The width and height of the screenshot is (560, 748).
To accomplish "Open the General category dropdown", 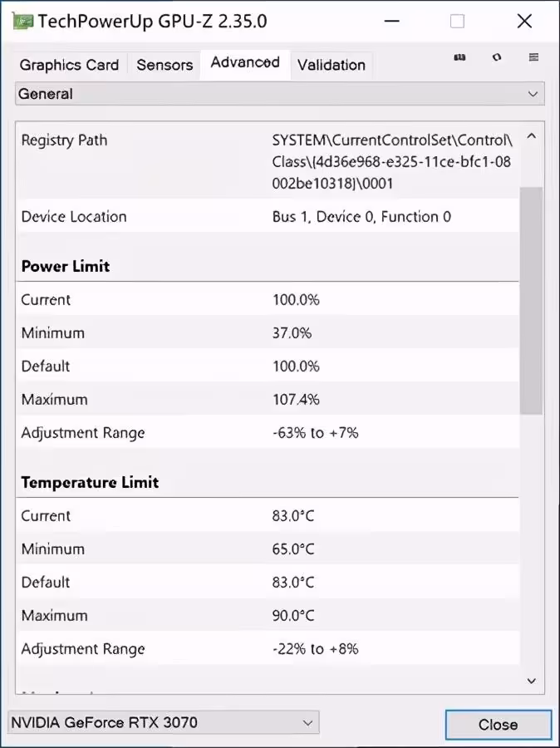I will (279, 94).
